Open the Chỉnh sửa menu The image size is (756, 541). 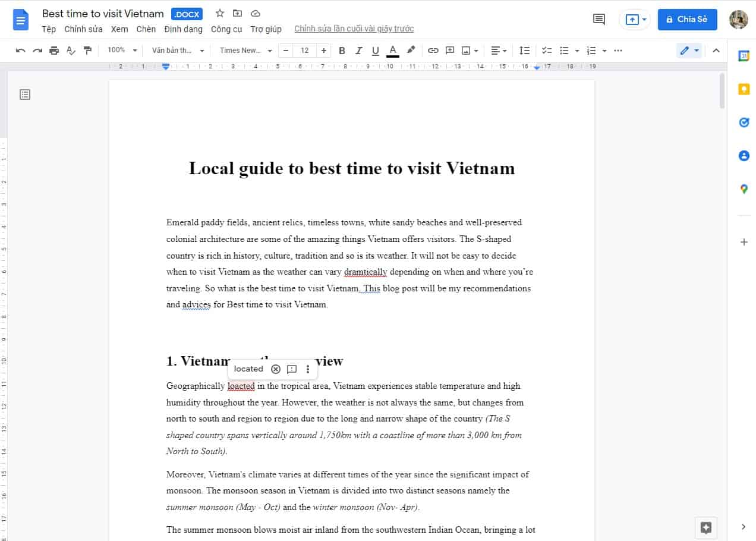pos(83,29)
